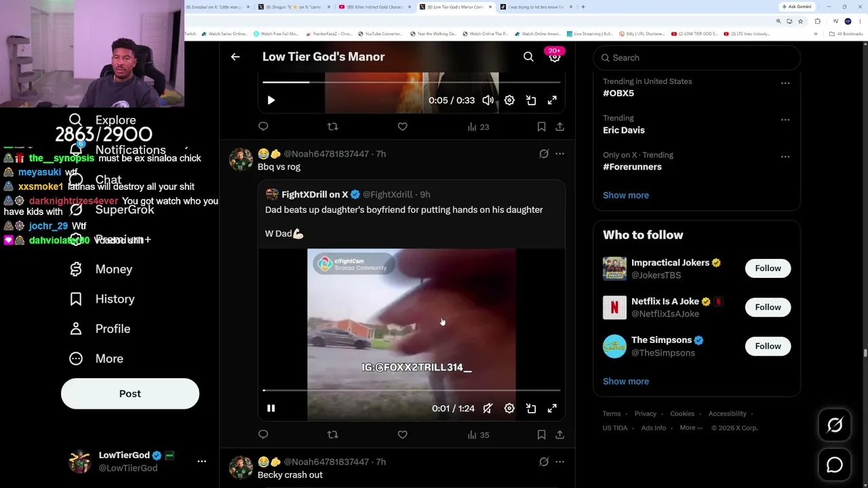Mute the top video at 0:33
The height and width of the screenshot is (488, 868).
coord(488,100)
